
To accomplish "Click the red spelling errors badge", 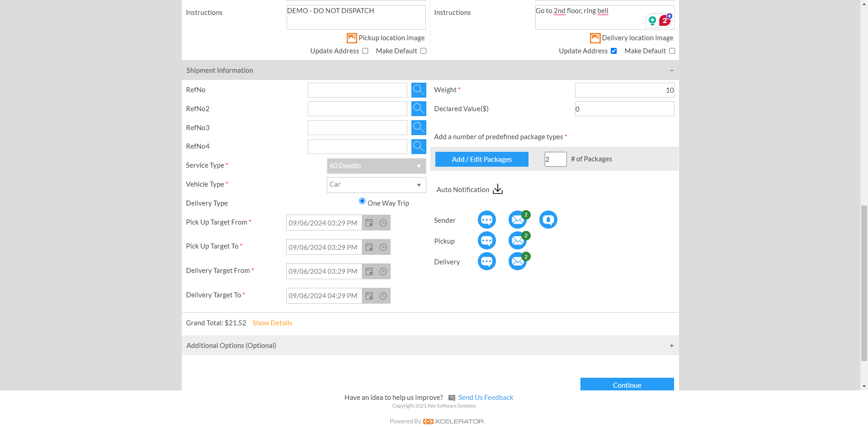I will [665, 20].
